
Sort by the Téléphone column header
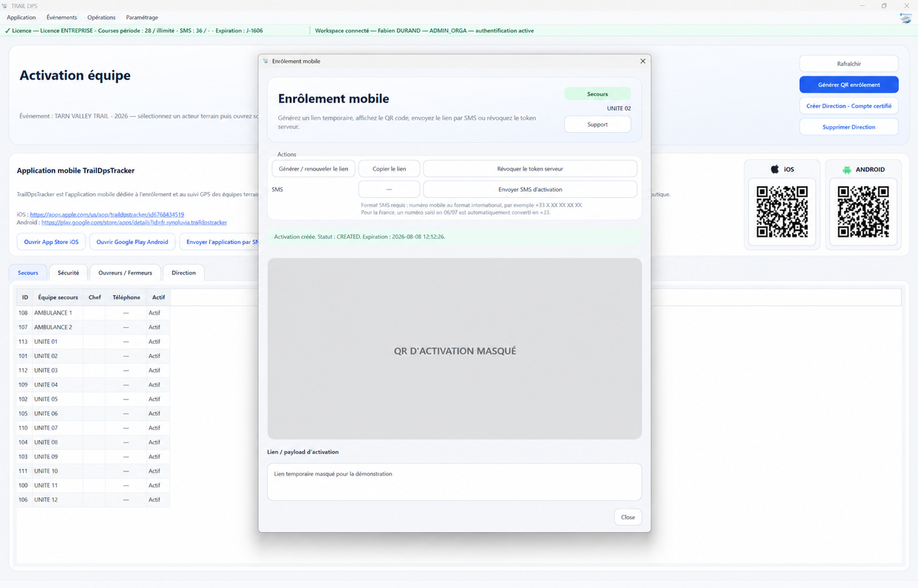127,298
